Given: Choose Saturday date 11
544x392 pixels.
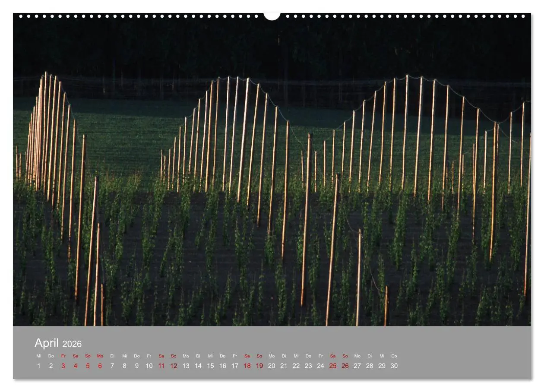Looking at the screenshot, I should click(161, 366).
